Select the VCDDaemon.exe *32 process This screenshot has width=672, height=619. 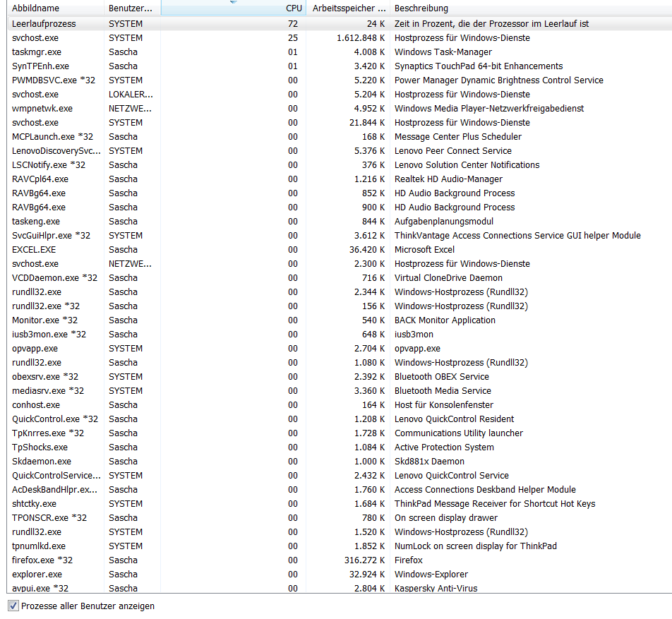pyautogui.click(x=340, y=278)
